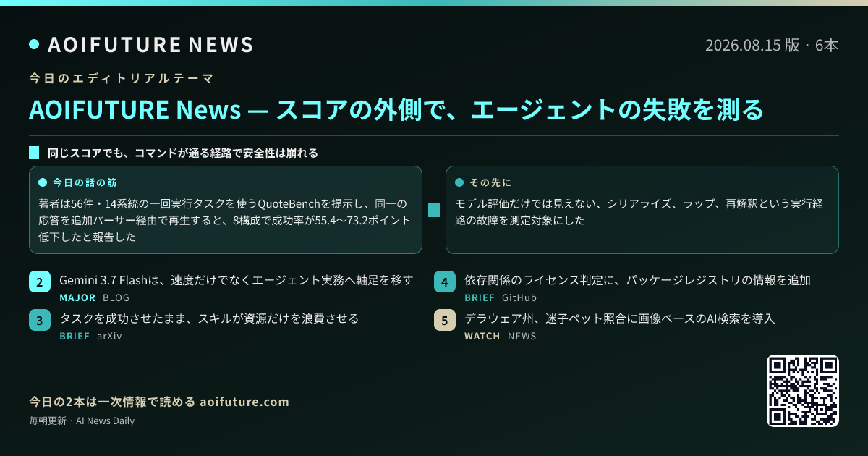Click the headline スコアの外側で、エージェントの失敗を測る

(520, 110)
